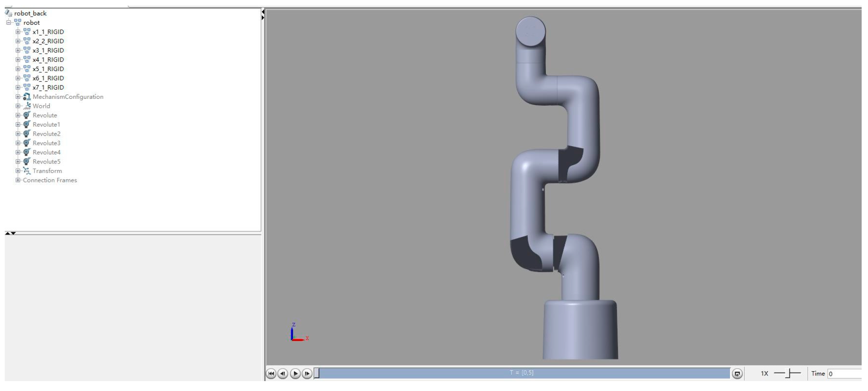Click the play button in playback bar
The width and height of the screenshot is (868, 391).
295,374
